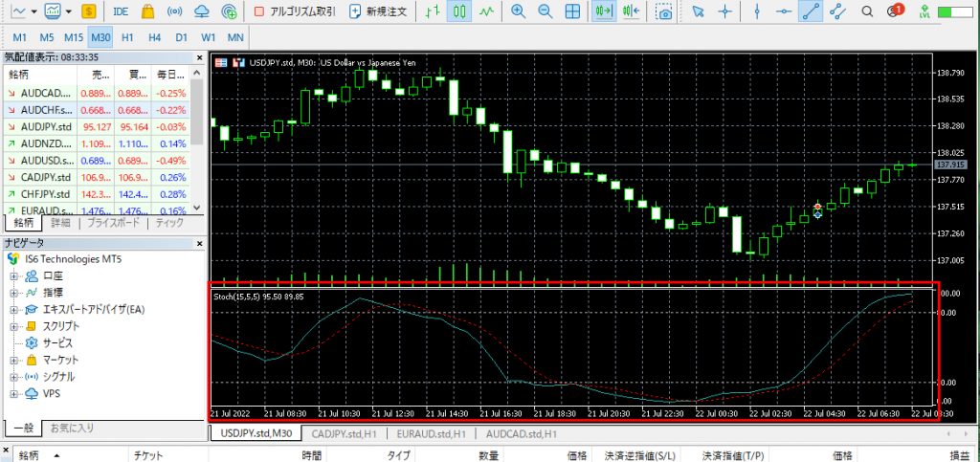Expand the スクリプト scripts tree node
The height and width of the screenshot is (462, 980).
point(13,326)
